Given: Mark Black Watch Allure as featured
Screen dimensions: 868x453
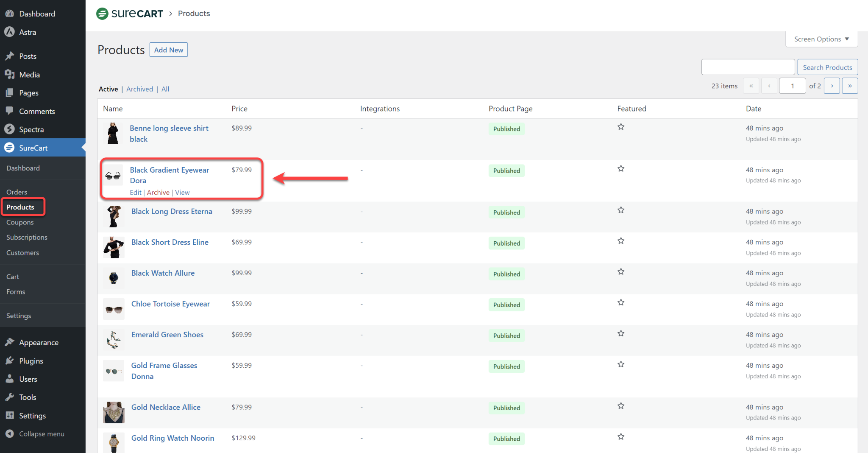Looking at the screenshot, I should (x=621, y=272).
